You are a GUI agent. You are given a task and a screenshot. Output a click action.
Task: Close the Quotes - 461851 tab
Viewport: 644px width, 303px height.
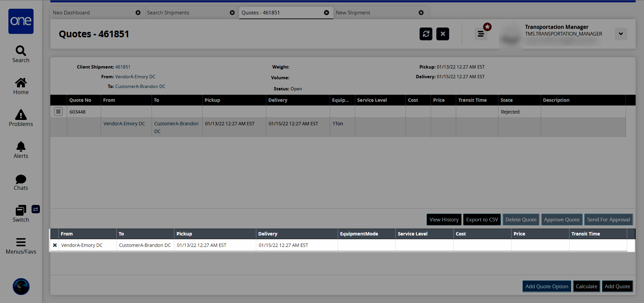[326, 13]
